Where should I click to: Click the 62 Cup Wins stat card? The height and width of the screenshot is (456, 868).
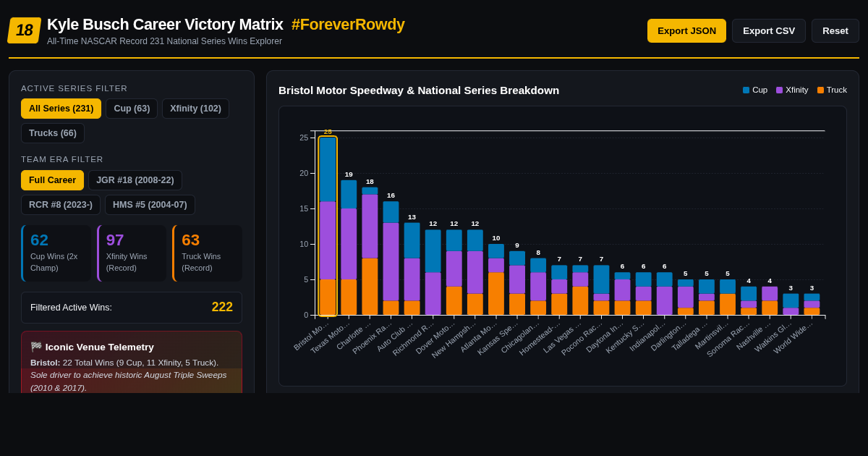(56, 253)
